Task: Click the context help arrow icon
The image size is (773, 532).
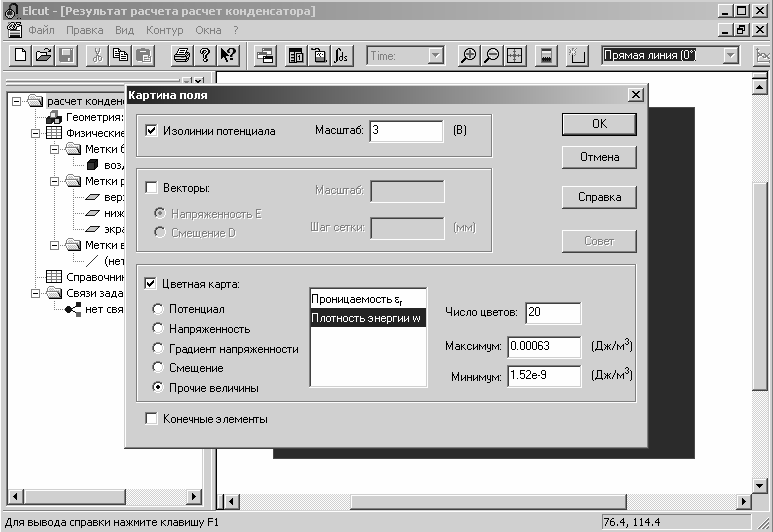Action: 228,55
